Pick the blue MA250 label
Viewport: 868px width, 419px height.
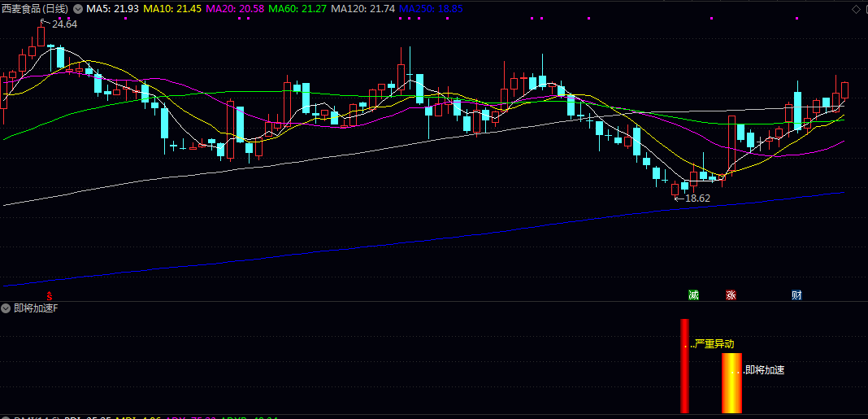point(432,9)
